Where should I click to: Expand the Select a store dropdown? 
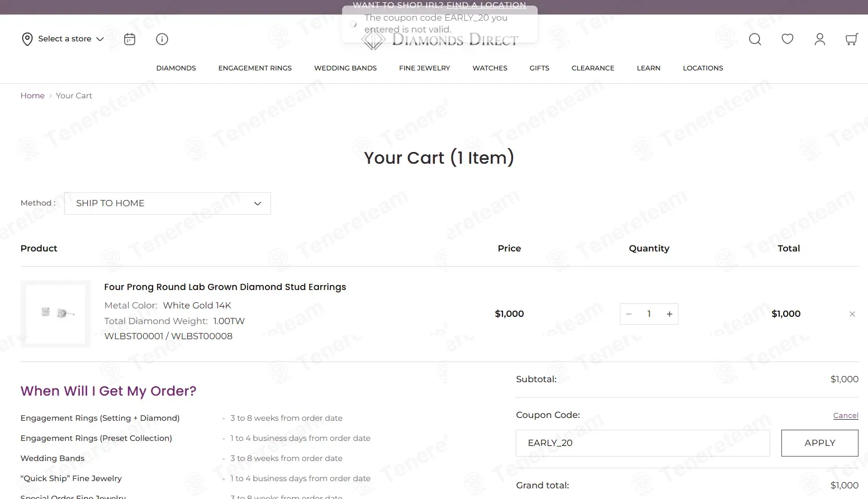click(71, 39)
